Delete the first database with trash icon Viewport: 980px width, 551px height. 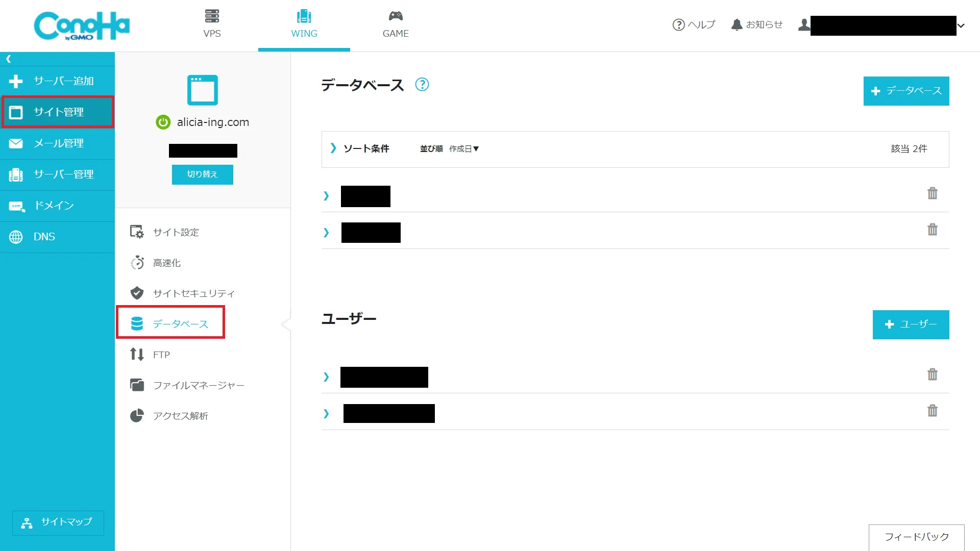click(x=933, y=193)
